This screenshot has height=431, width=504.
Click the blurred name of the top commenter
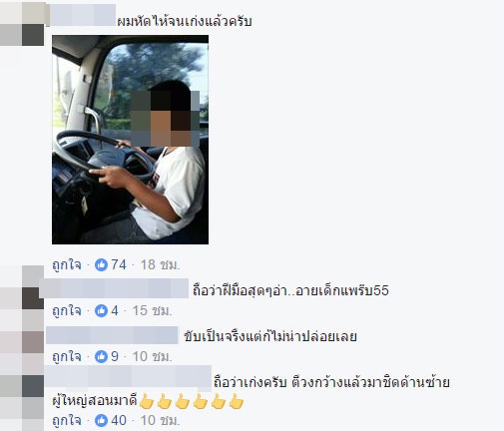click(x=83, y=15)
